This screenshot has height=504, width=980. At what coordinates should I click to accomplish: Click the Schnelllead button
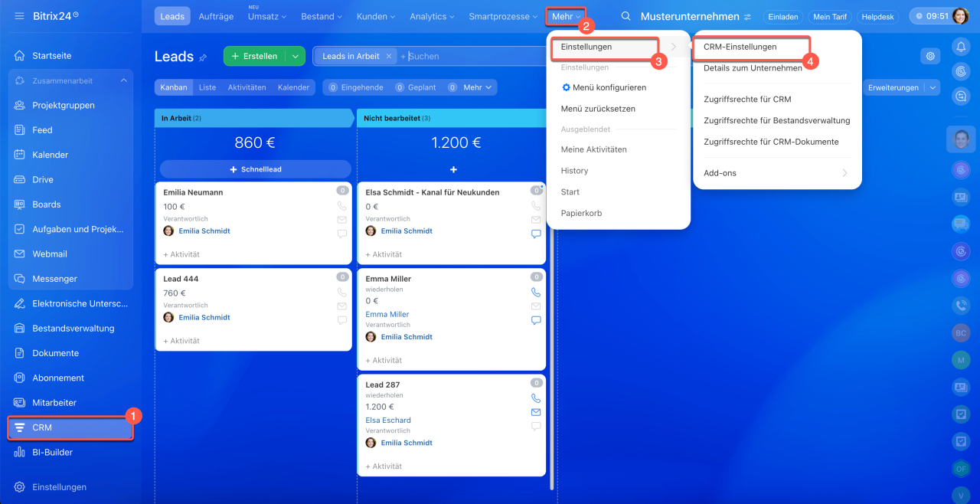[255, 169]
